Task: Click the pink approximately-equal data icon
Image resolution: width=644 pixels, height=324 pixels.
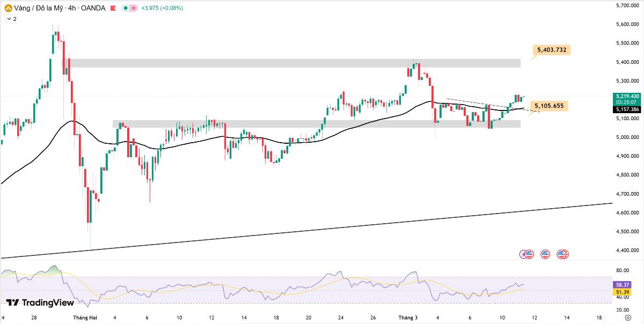Action: point(133,8)
